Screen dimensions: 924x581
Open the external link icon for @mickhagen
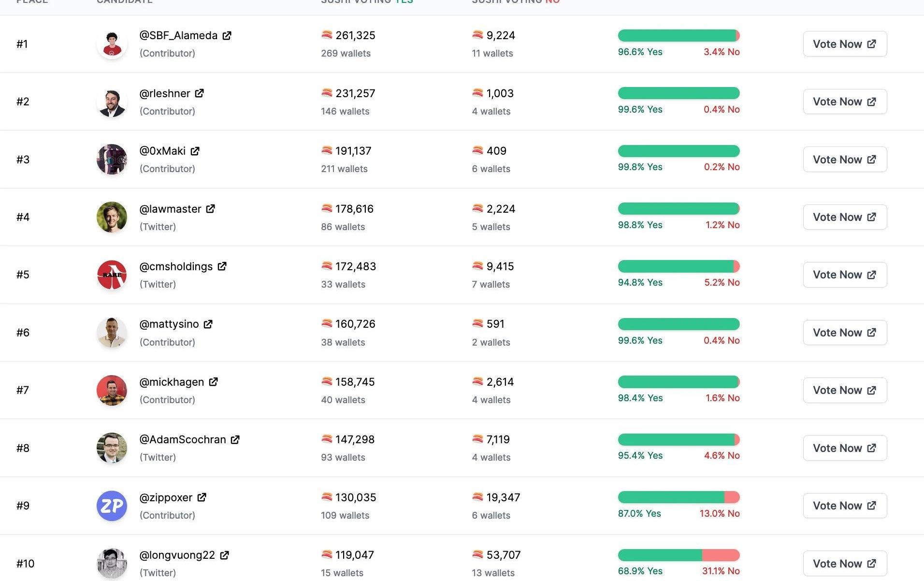(x=213, y=382)
